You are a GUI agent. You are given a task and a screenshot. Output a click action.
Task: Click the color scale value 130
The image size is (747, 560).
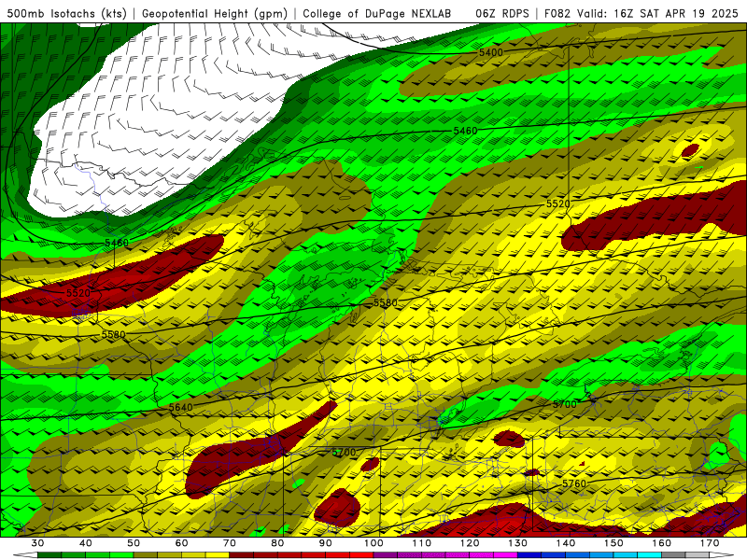pos(518,543)
